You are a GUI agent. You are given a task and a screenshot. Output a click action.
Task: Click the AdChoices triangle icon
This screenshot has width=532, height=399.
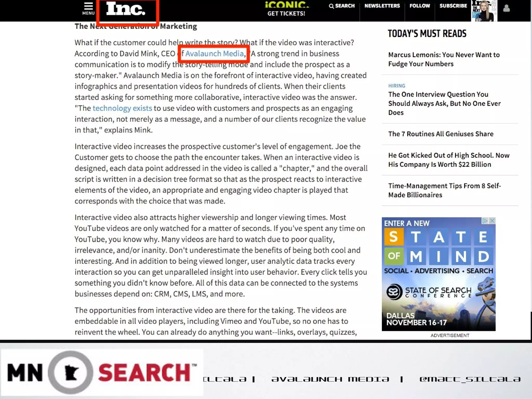485,221
